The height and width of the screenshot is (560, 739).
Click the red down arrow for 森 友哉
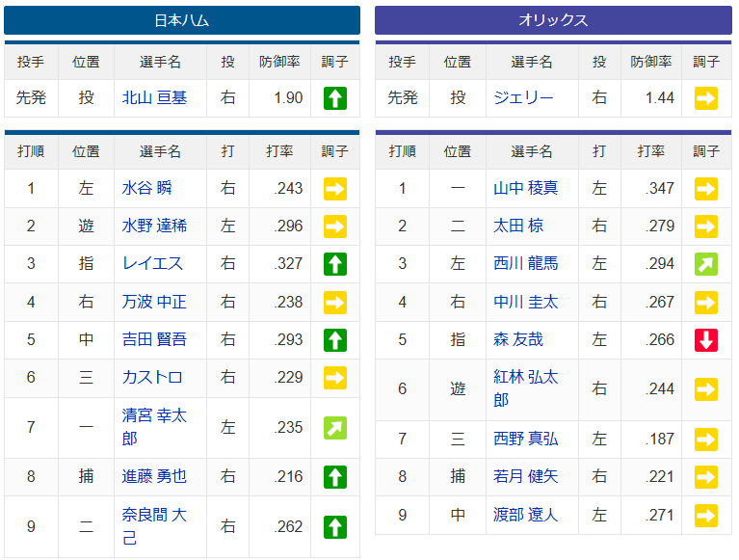coord(706,340)
